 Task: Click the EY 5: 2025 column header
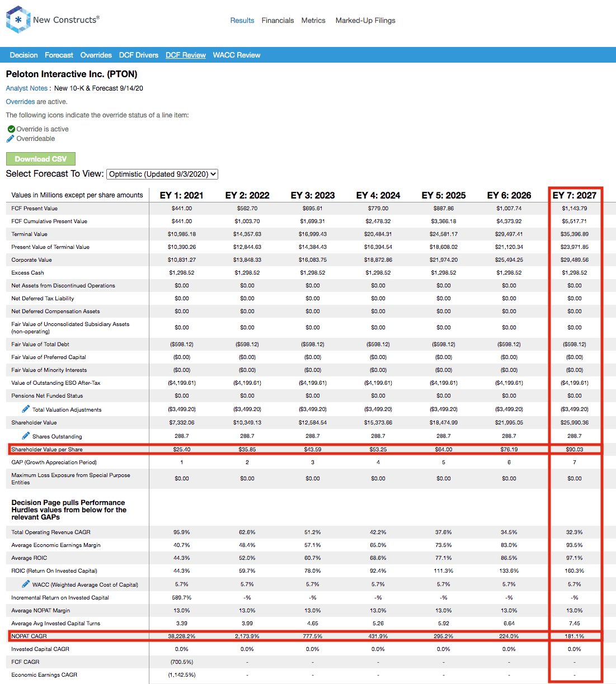444,195
